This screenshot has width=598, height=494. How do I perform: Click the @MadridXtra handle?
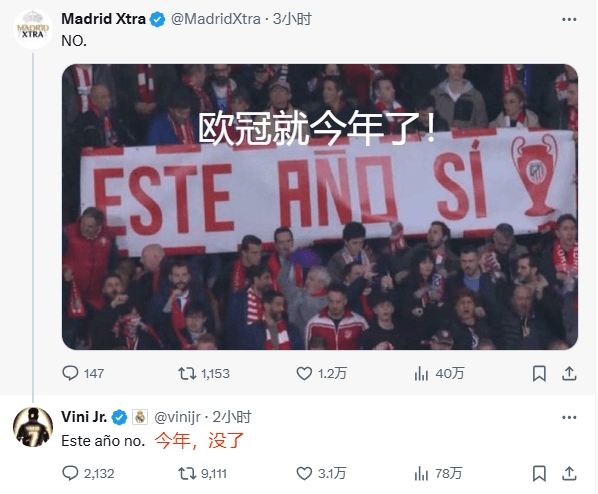coord(216,19)
